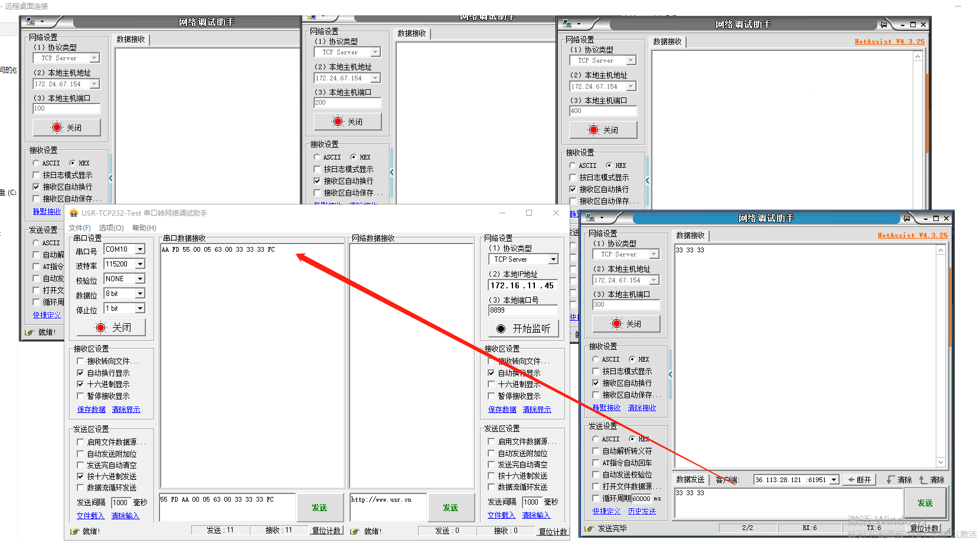Open 本地主机地址 dropdown in port 300 window

(x=654, y=280)
